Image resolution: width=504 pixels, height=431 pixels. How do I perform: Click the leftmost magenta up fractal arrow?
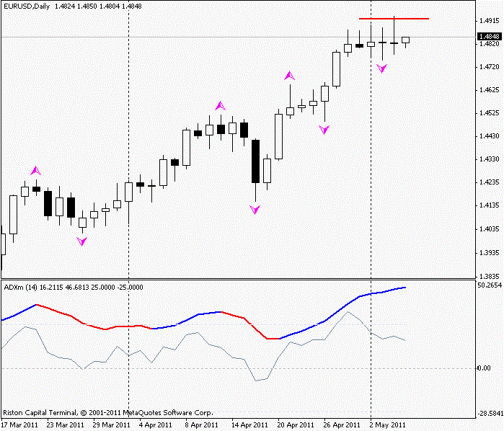pos(36,171)
